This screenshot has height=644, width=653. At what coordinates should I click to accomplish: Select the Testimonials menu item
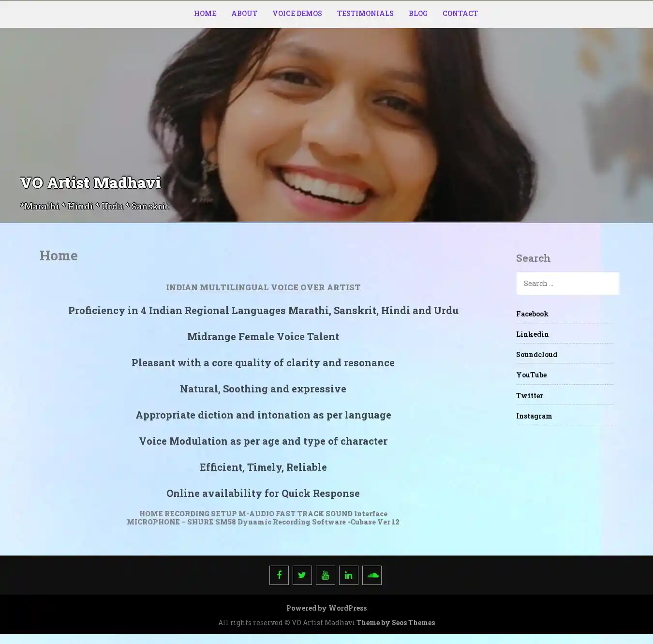click(365, 14)
